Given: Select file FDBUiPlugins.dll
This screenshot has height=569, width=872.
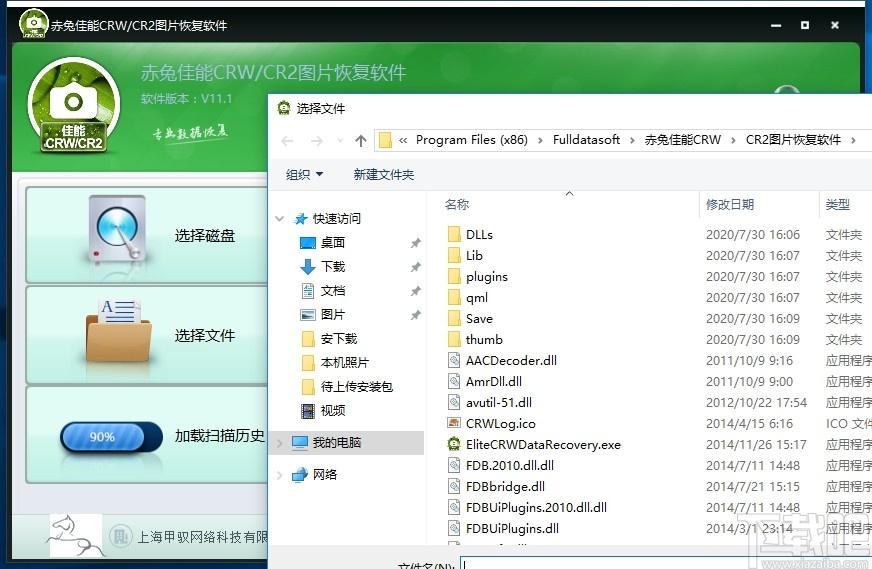Looking at the screenshot, I should [x=512, y=528].
